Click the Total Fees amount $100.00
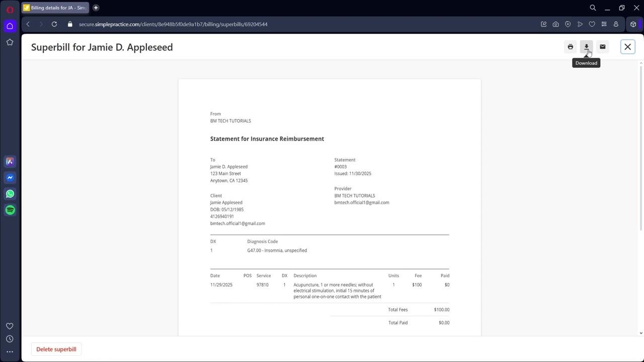This screenshot has width=644, height=362. pyautogui.click(x=442, y=310)
